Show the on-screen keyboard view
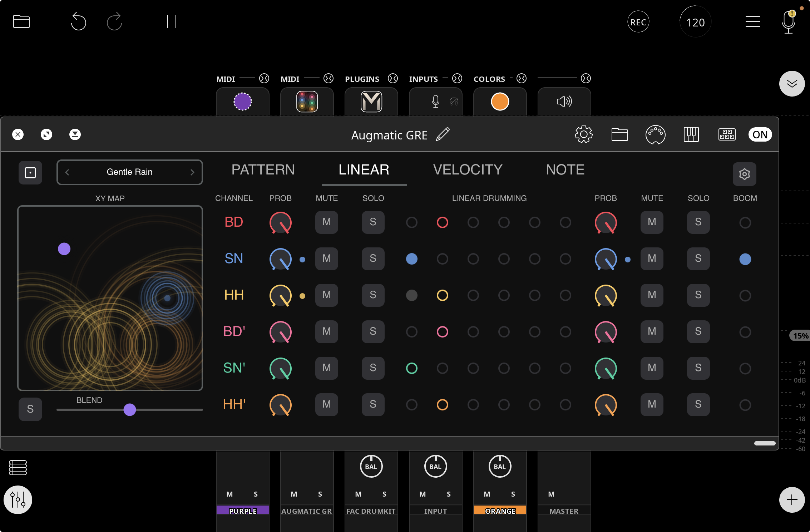Screen dimensions: 810x532 pyautogui.click(x=691, y=135)
